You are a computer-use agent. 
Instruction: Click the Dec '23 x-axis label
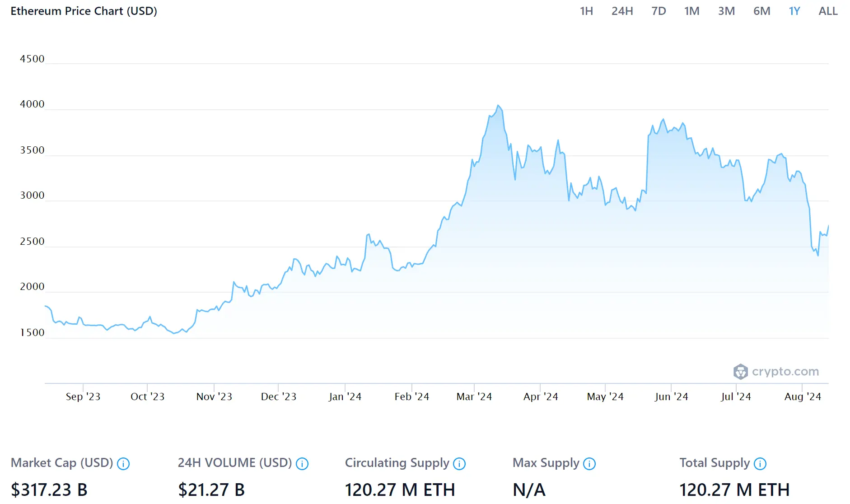279,397
